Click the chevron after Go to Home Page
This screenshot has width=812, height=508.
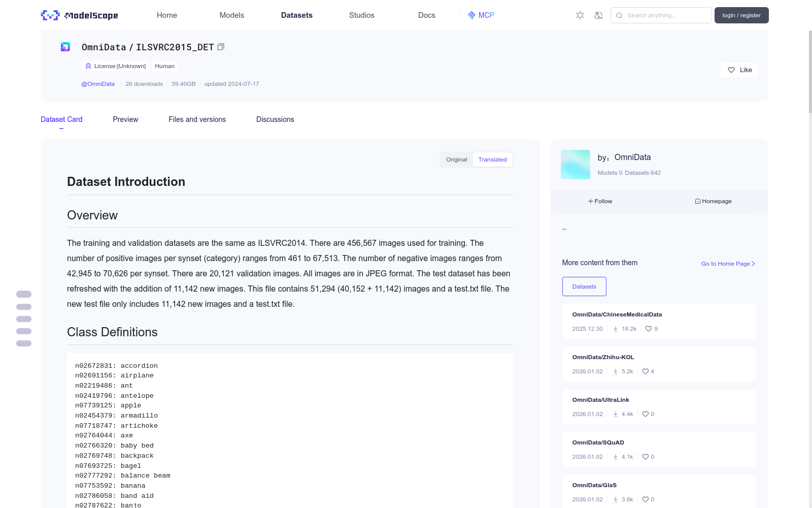pos(754,264)
